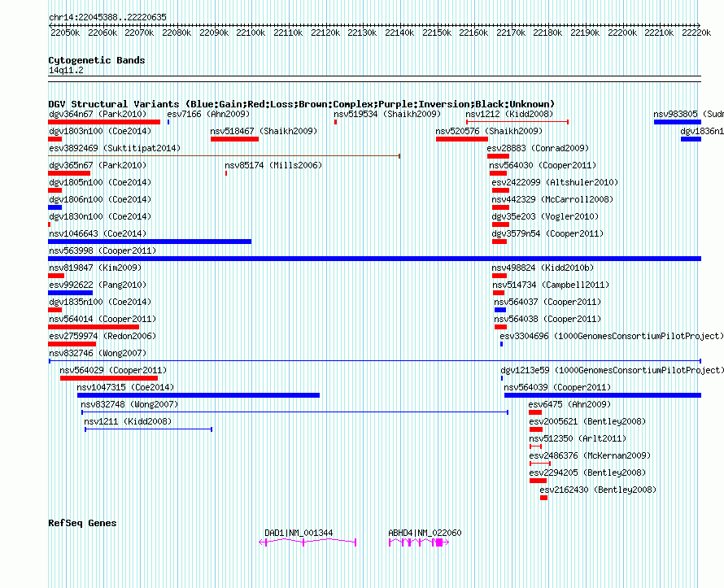724x588 pixels.
Task: Open esv3892469 (Suktitipat2014) variant
Action: click(x=115, y=148)
